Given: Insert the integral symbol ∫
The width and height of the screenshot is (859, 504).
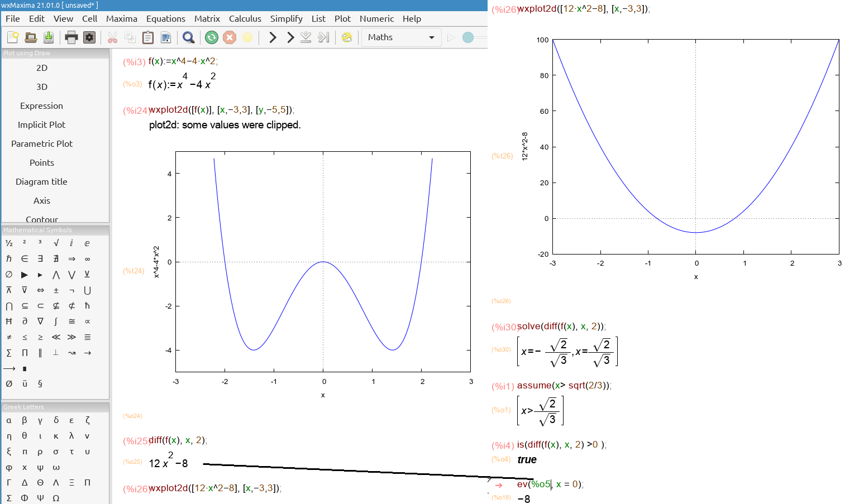Looking at the screenshot, I should click(x=56, y=321).
